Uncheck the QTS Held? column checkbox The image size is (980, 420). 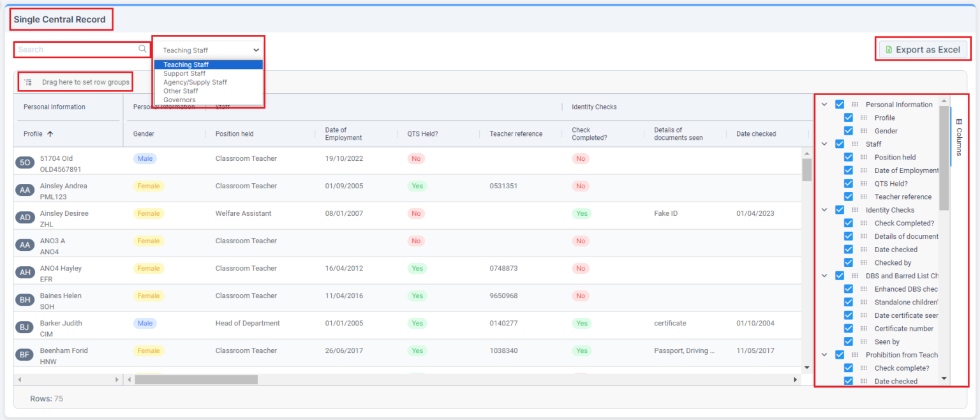click(x=849, y=183)
